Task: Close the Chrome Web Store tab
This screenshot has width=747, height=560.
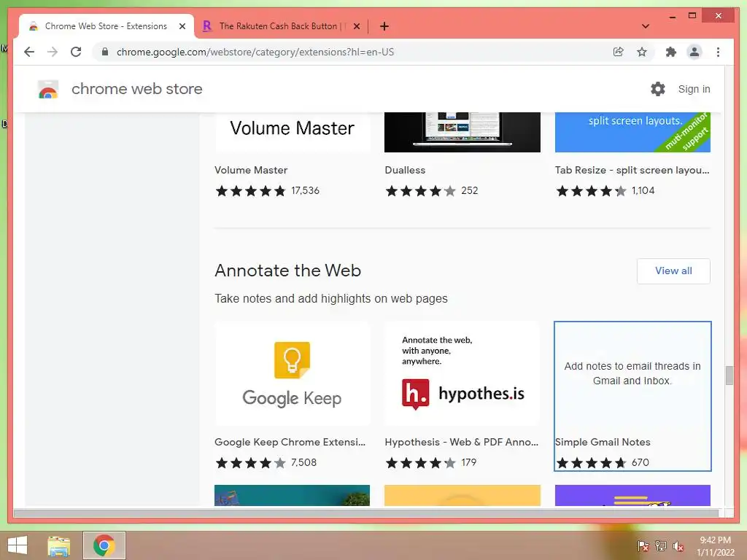Action: coord(182,26)
